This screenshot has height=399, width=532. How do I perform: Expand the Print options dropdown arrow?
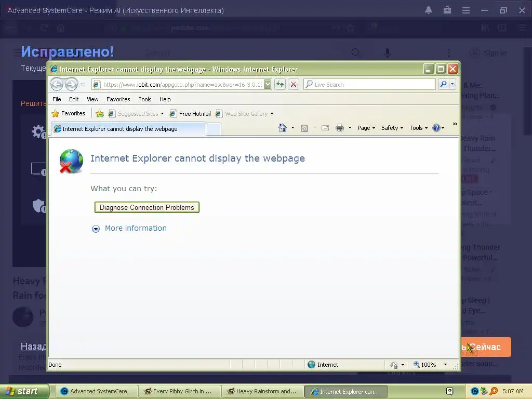click(350, 128)
